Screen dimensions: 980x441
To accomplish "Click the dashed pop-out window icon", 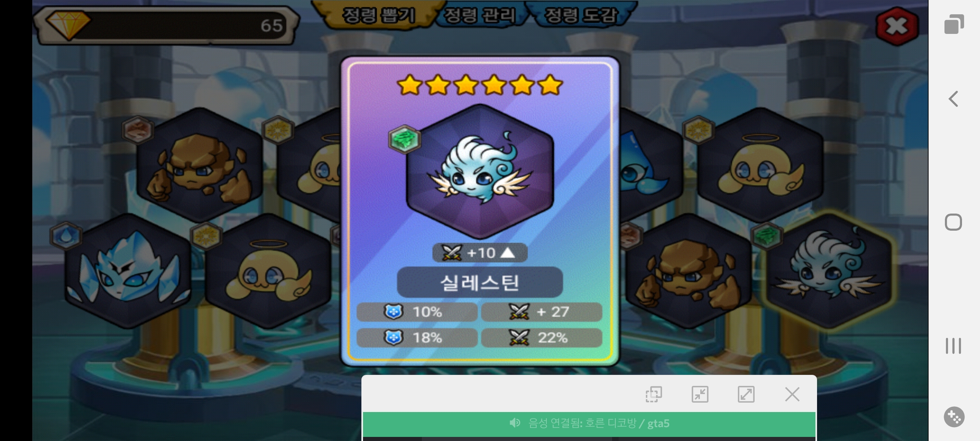I will tap(653, 394).
